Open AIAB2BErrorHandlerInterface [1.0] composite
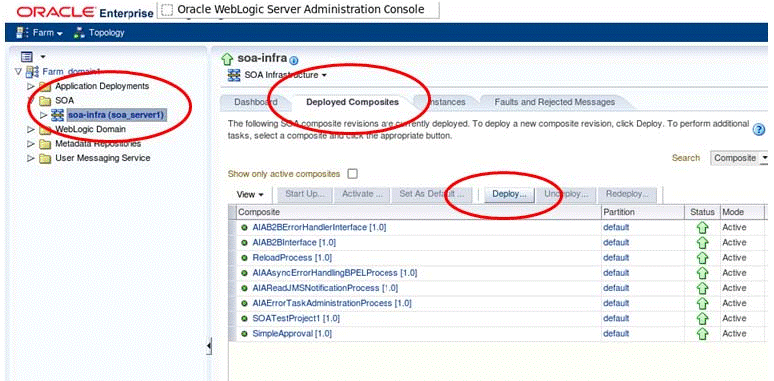 coord(319,228)
